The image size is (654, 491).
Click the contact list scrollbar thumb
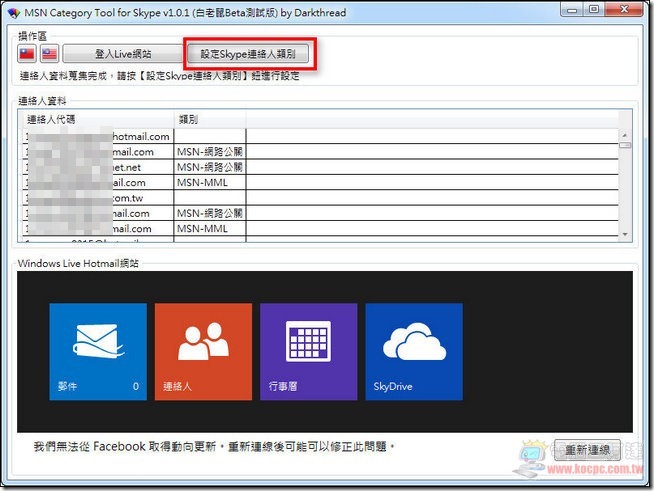pyautogui.click(x=625, y=145)
